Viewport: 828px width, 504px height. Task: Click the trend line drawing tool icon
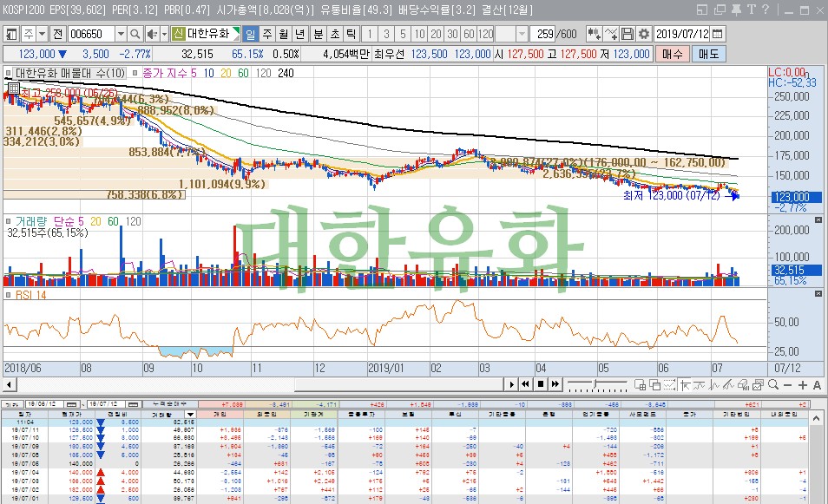[729, 385]
